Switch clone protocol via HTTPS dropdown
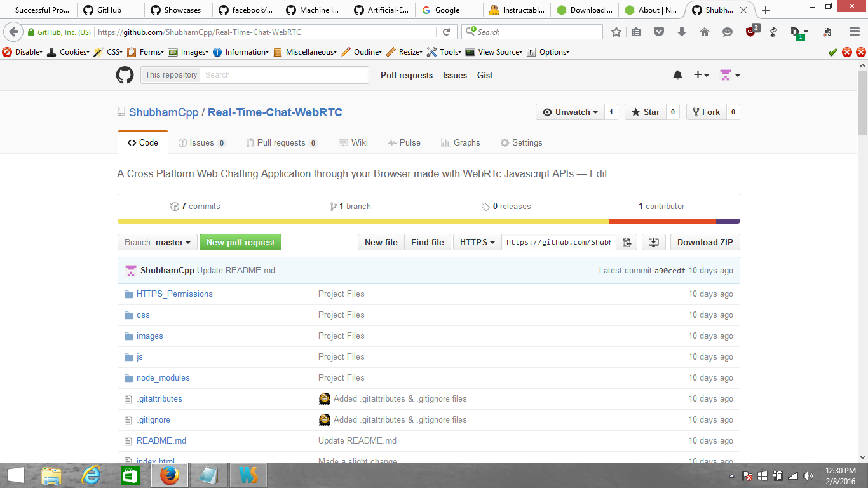Viewport: 868px width, 488px height. tap(477, 242)
